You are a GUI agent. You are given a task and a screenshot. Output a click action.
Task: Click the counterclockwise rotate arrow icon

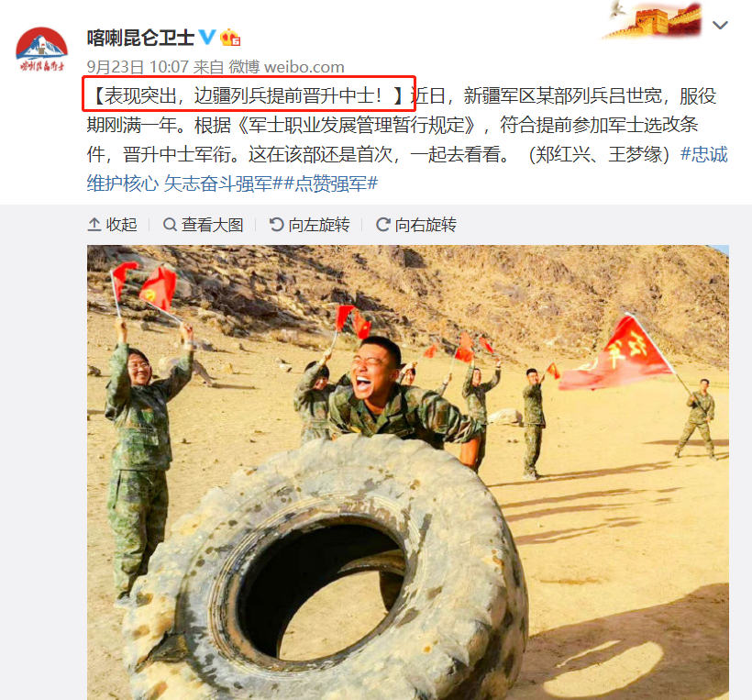coord(276,224)
